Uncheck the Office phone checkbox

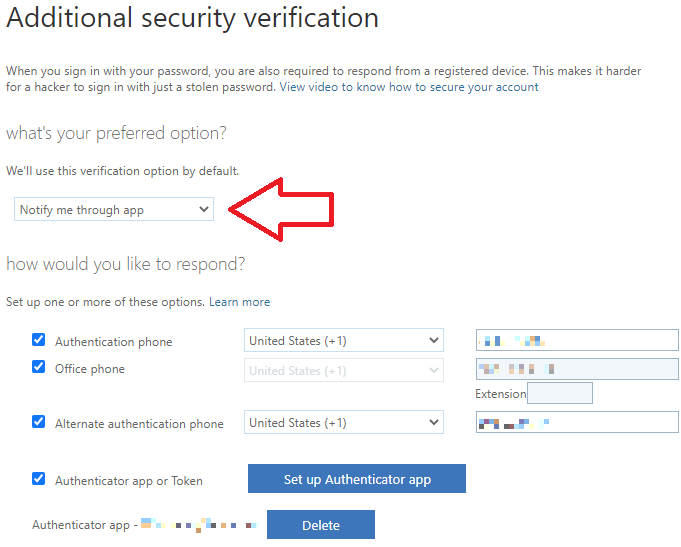click(x=38, y=367)
